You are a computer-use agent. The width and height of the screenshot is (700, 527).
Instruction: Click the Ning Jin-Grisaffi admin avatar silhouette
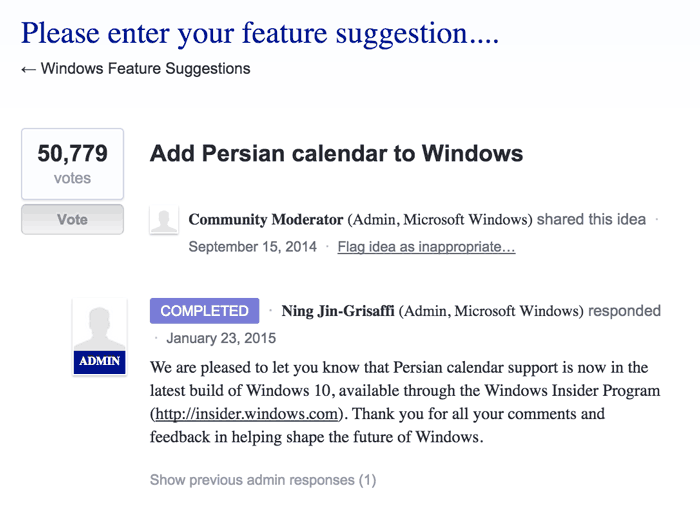coord(100,326)
